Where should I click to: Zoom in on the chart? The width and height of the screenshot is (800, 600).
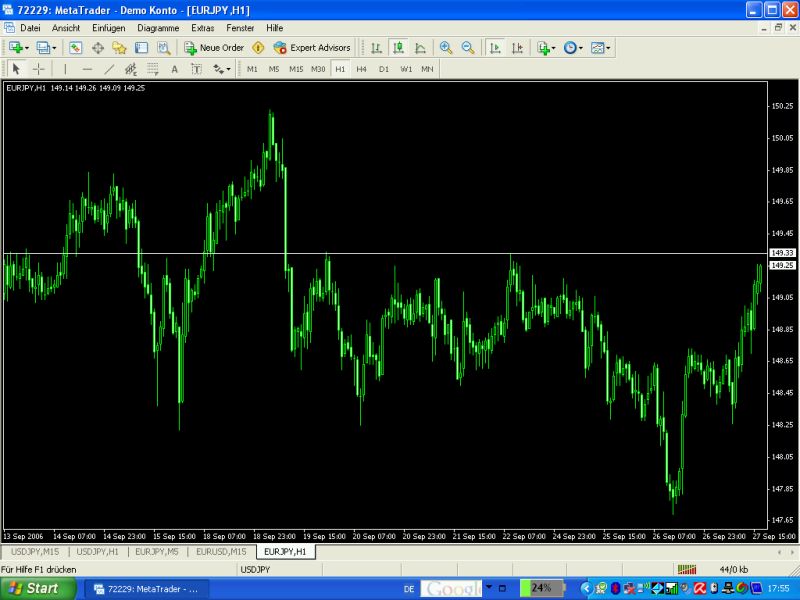click(x=446, y=47)
